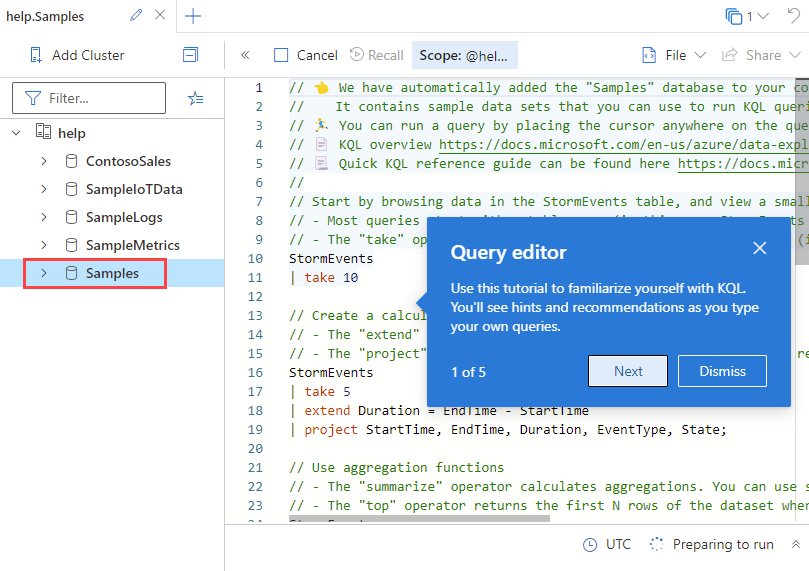This screenshot has height=571, width=809.
Task: Expand the SampleMetrics database
Action: coord(44,245)
